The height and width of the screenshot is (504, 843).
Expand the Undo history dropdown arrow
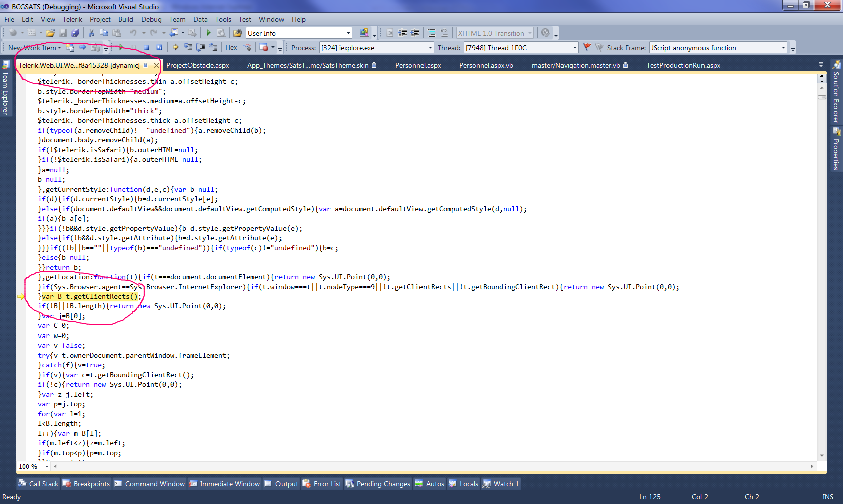[144, 33]
